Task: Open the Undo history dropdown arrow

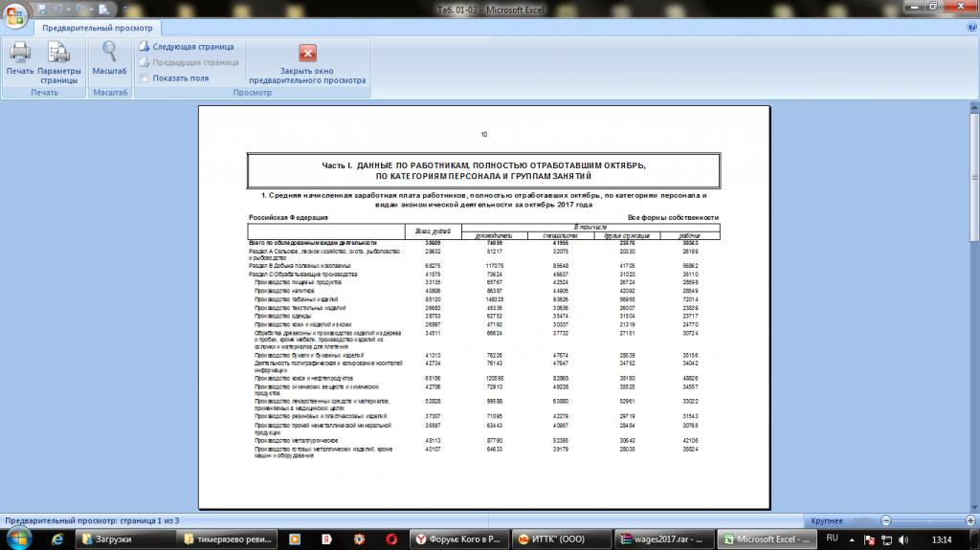Action: (x=69, y=9)
